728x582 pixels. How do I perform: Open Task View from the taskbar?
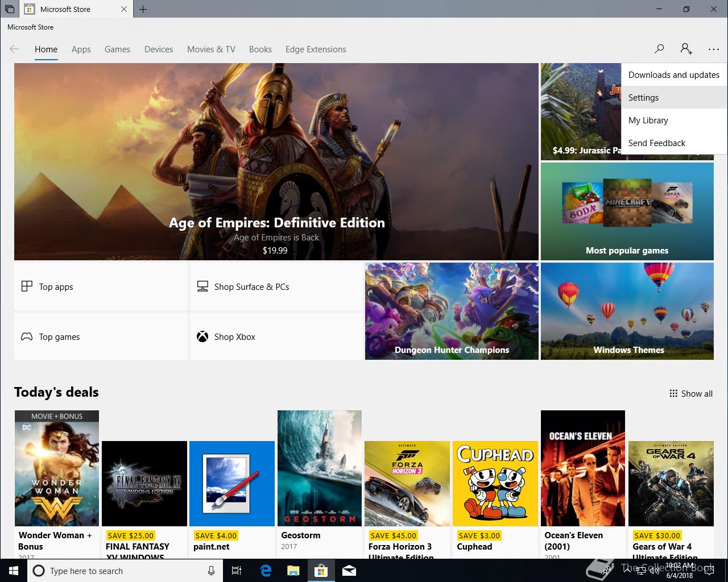pos(237,571)
